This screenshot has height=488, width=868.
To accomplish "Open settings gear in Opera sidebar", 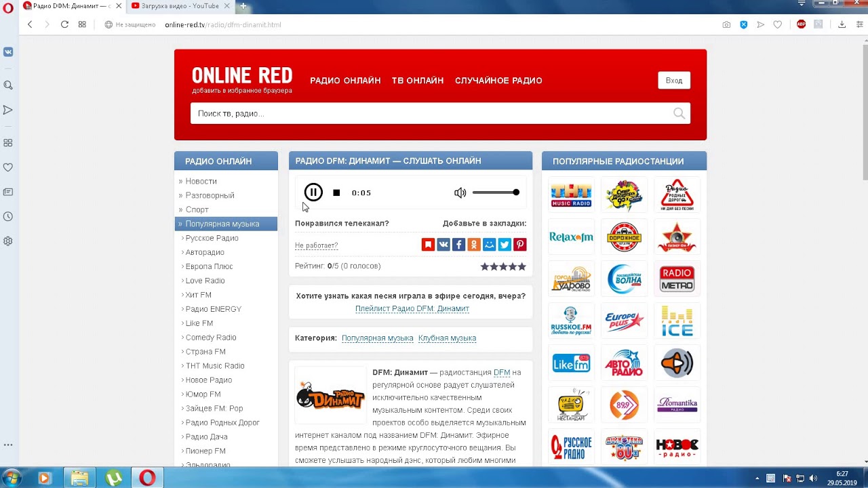I will 8,241.
